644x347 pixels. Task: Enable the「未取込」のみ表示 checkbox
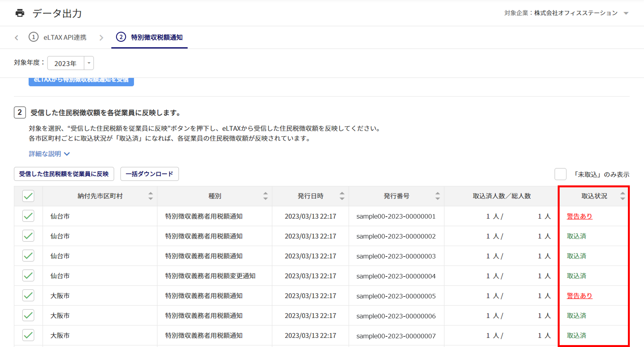[560, 174]
